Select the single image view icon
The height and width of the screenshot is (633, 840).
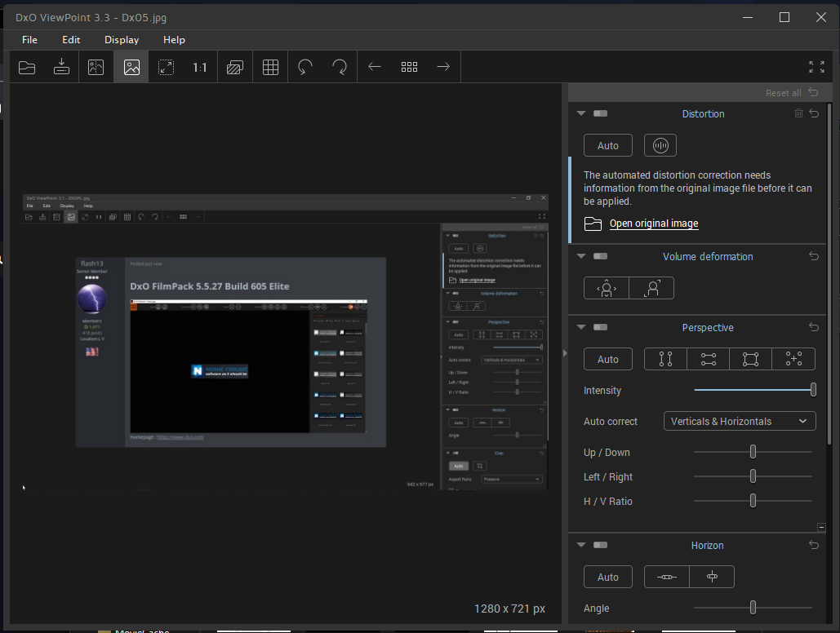(131, 67)
